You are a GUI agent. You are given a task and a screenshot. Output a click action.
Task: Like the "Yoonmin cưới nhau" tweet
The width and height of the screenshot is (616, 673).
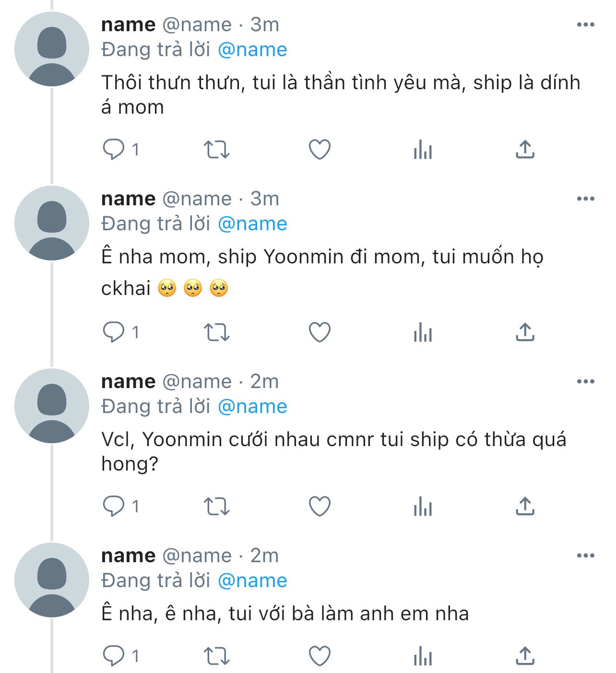click(x=320, y=506)
